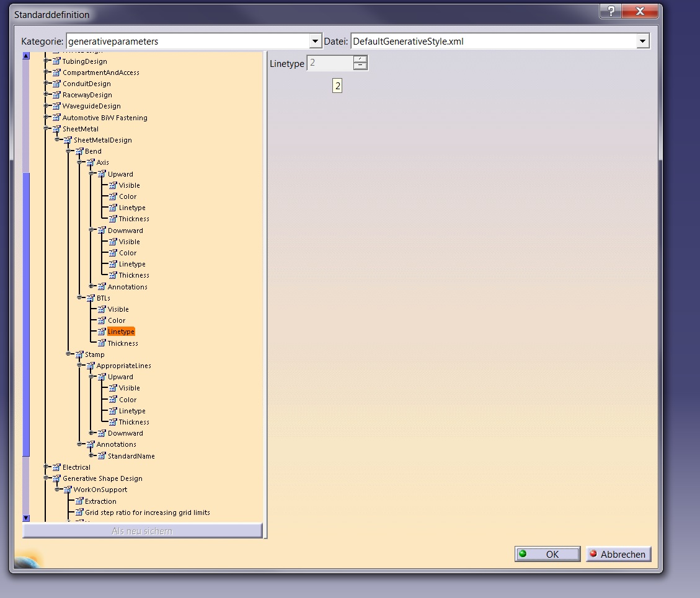The height and width of the screenshot is (598, 700).
Task: Expand the StandardName node
Action: (91, 455)
